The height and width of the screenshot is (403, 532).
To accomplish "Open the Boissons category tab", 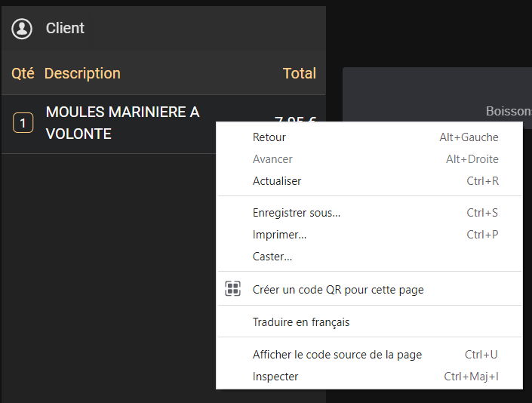I will tap(509, 111).
